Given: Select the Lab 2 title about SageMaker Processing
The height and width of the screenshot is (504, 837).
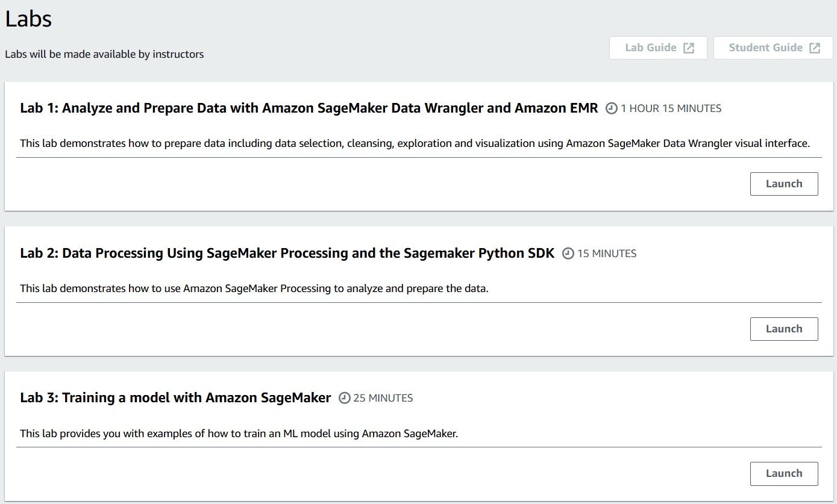Looking at the screenshot, I should pos(287,253).
